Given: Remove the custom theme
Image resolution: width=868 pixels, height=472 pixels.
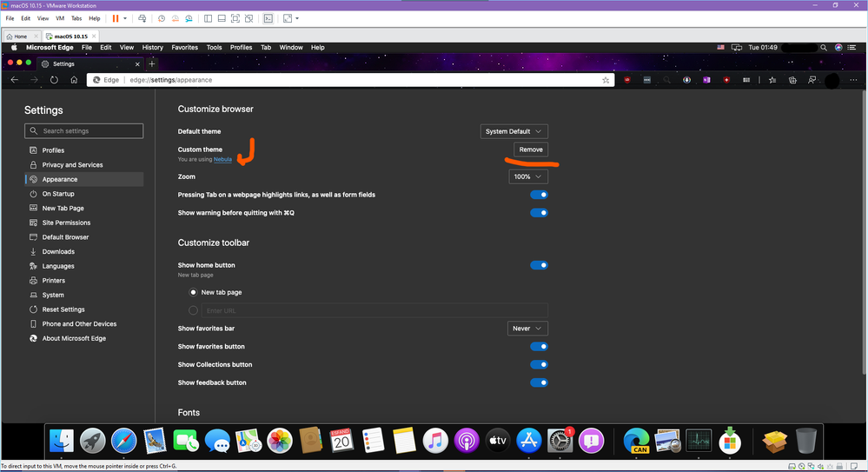Looking at the screenshot, I should pos(531,150).
